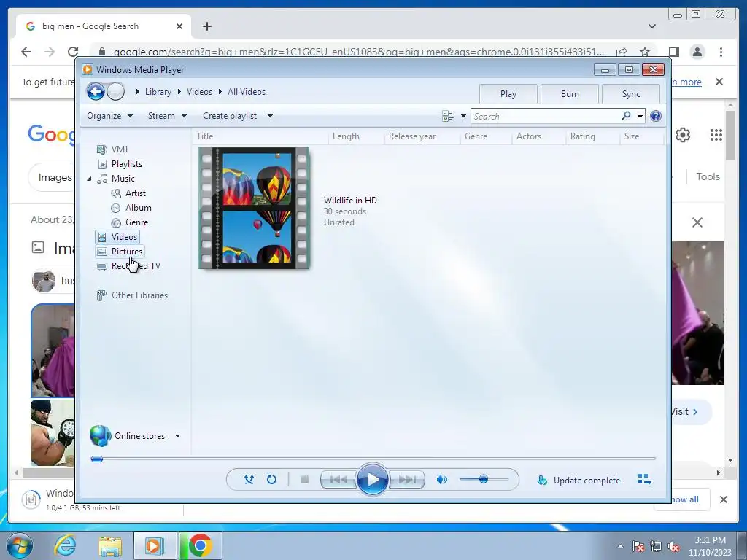The width and height of the screenshot is (747, 560).
Task: Click the seek bar
Action: (x=373, y=459)
